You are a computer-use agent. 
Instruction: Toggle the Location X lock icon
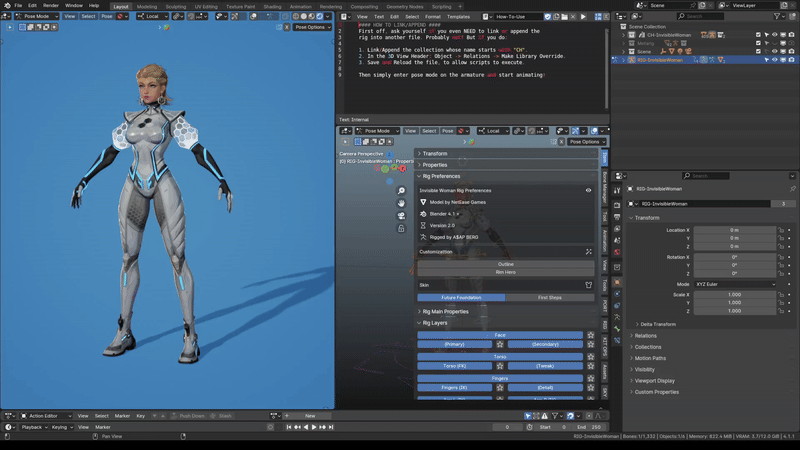[x=781, y=230]
